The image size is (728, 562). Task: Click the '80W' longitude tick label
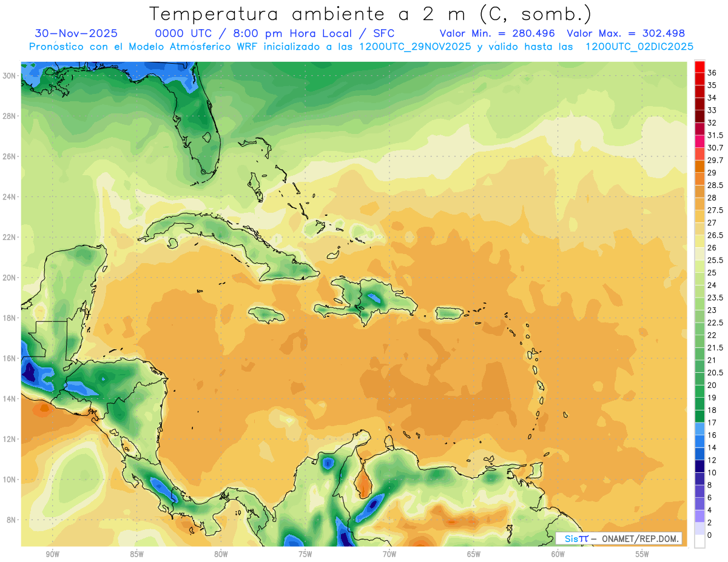[x=221, y=554]
